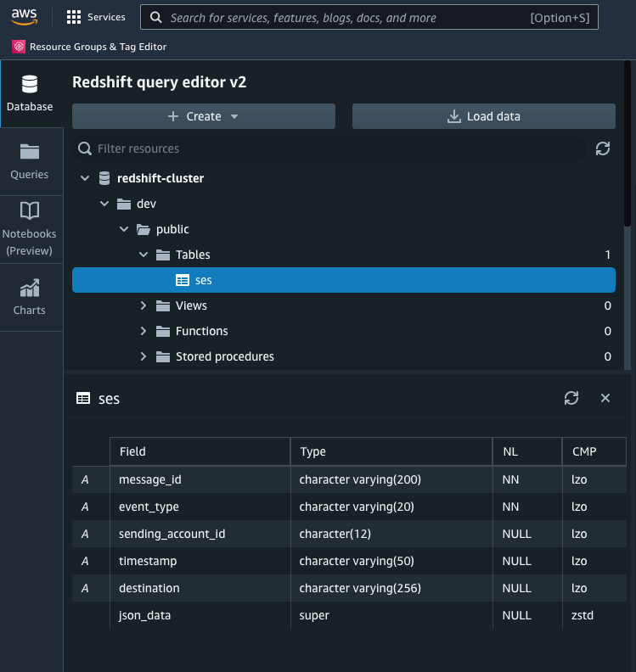The height and width of the screenshot is (672, 636).
Task: Click the Tables folder icon
Action: 163,255
